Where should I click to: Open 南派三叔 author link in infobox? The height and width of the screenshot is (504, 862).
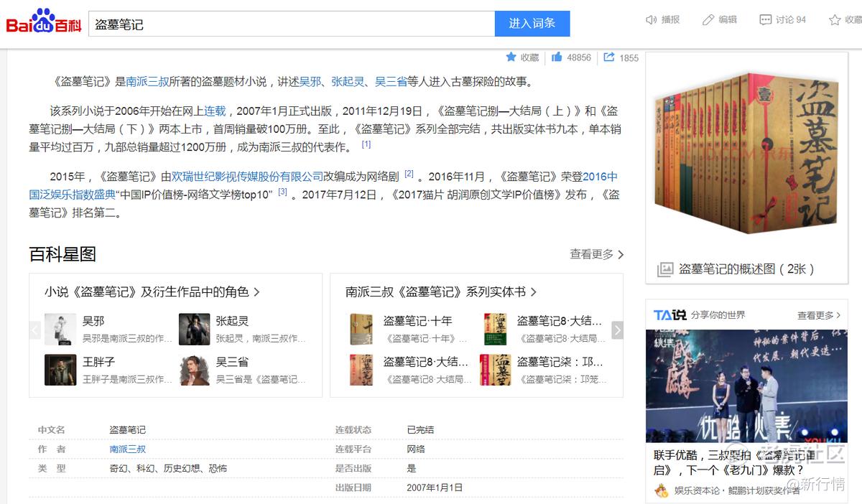pyautogui.click(x=128, y=449)
